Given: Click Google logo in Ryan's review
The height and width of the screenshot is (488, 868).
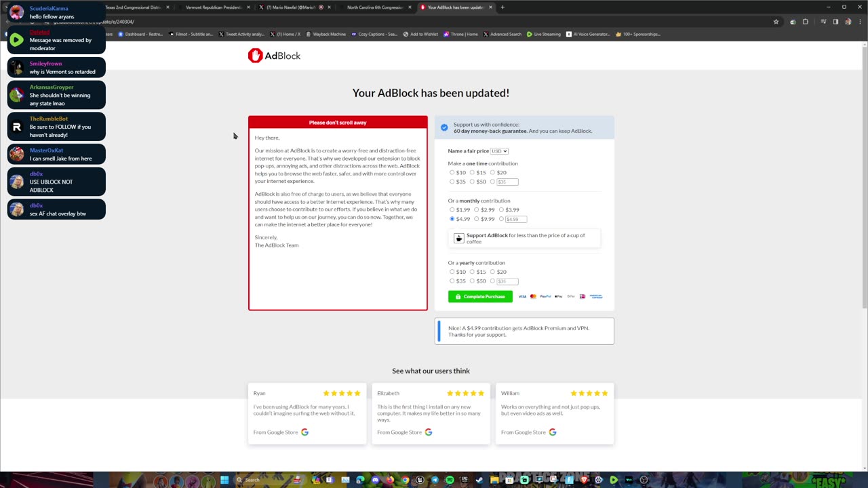Looking at the screenshot, I should [304, 432].
